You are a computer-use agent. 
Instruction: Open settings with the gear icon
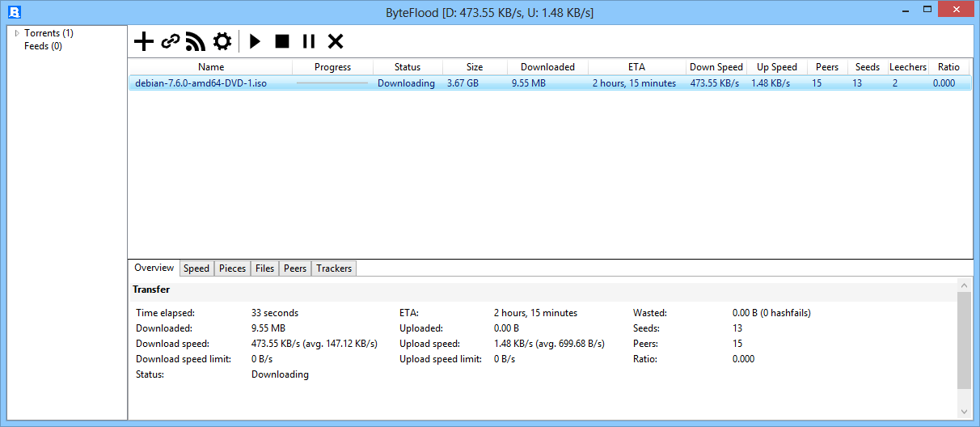[x=222, y=41]
